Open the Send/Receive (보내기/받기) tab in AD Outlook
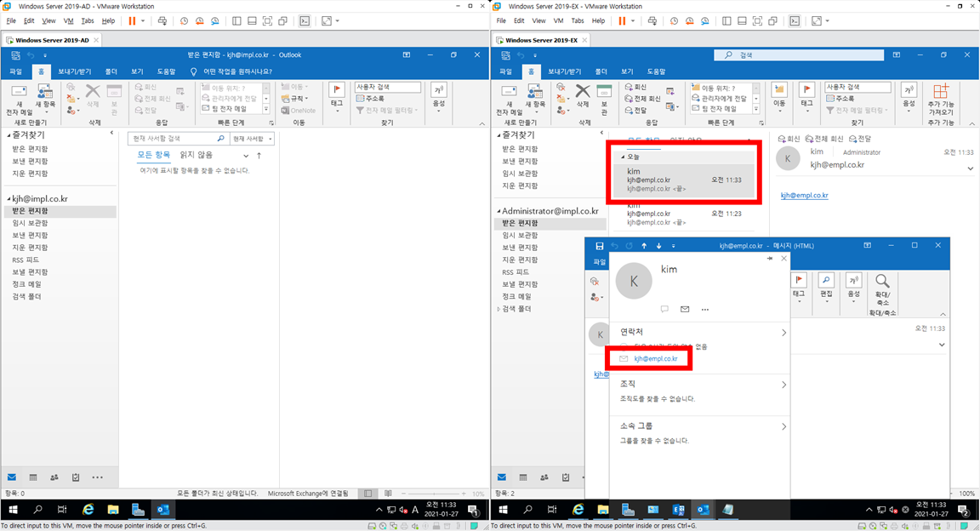The image size is (980, 531). tap(74, 72)
